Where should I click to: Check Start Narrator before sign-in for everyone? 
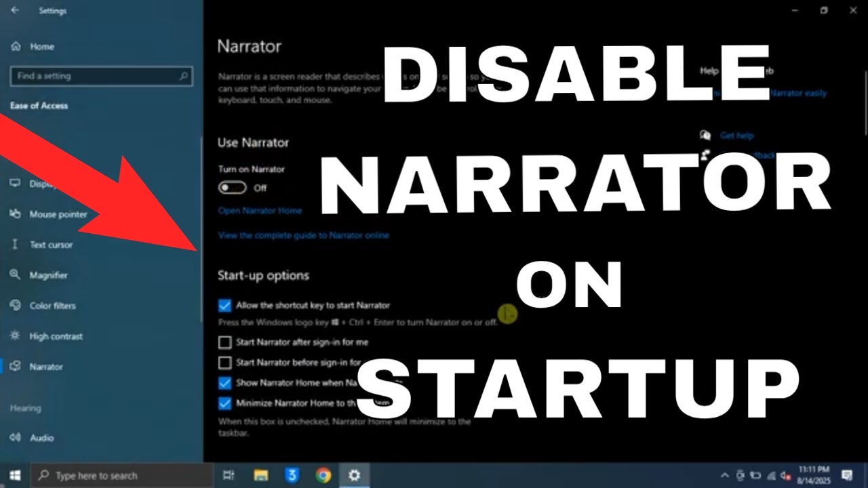(x=225, y=363)
